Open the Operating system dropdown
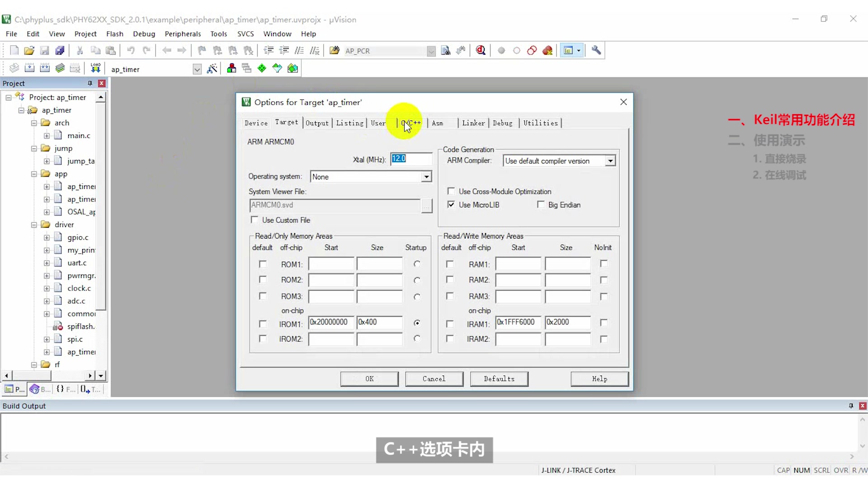 point(426,177)
